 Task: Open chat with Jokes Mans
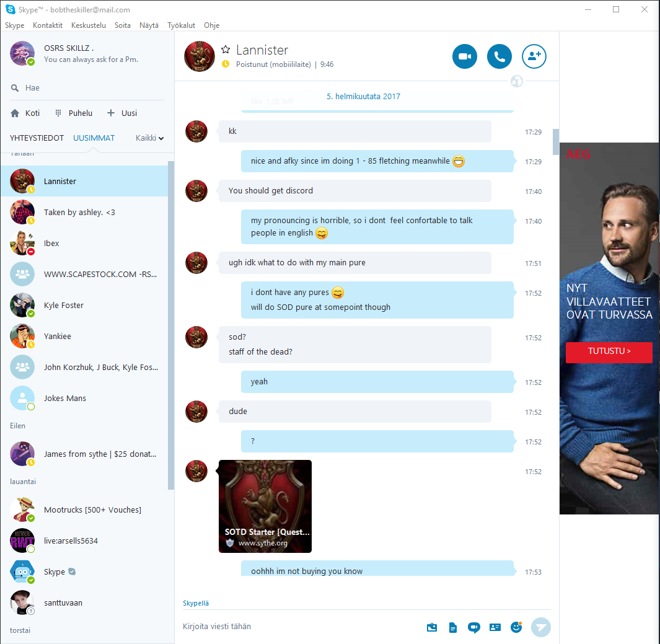tap(84, 398)
